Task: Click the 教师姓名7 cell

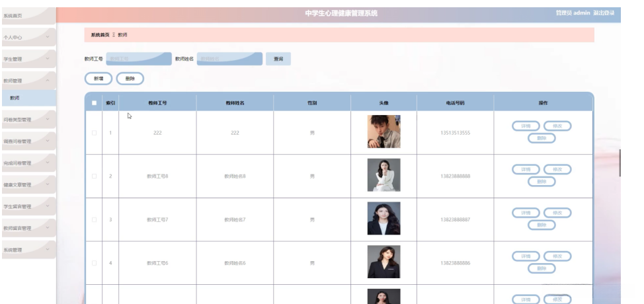Action: [235, 219]
